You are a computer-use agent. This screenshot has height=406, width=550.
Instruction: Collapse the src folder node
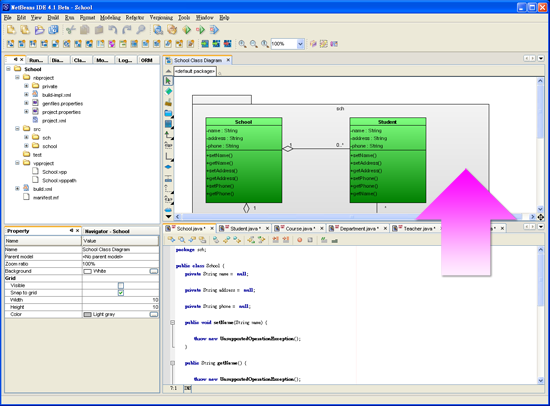click(17, 129)
